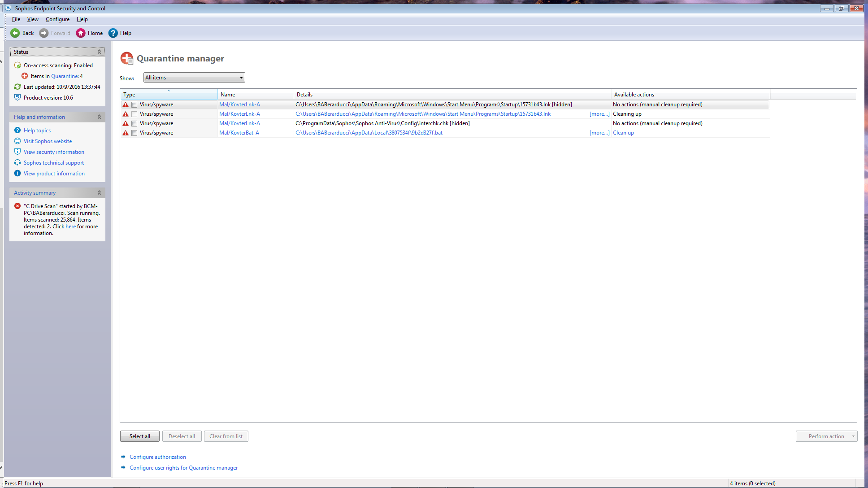
Task: Sort by the Type column header
Action: pos(169,95)
